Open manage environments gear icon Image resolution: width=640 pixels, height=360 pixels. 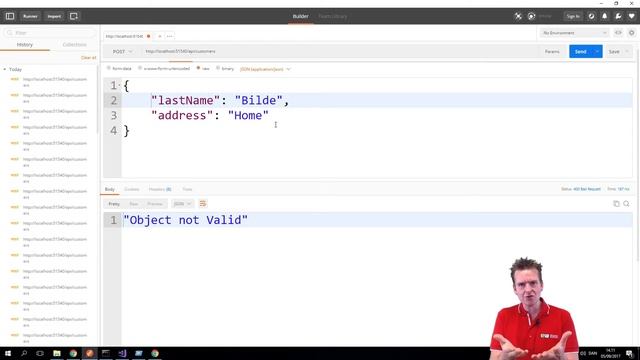coord(631,33)
